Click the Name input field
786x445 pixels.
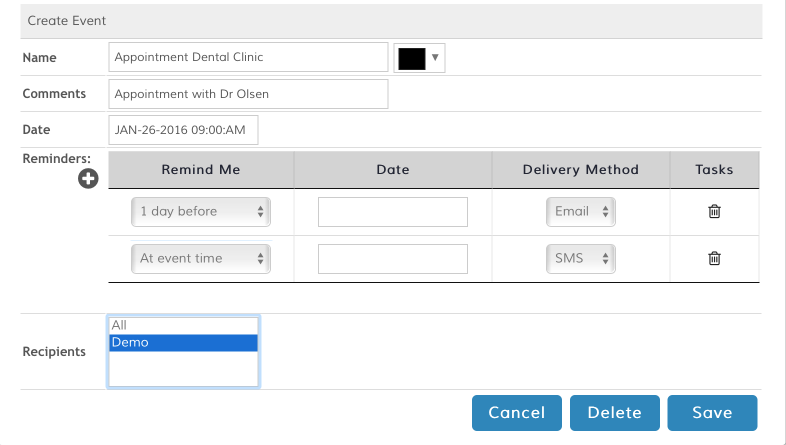(248, 57)
